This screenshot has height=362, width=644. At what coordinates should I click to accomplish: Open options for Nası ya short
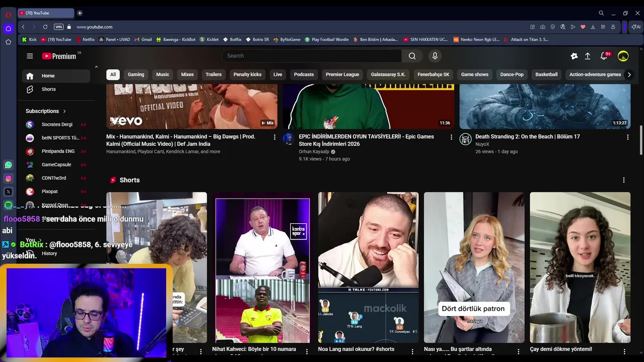coord(518,351)
